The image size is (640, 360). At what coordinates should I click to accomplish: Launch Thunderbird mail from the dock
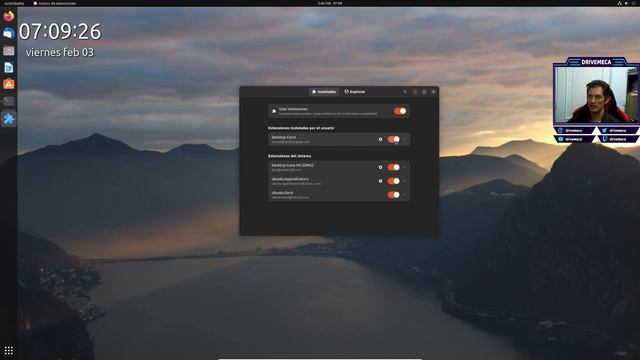[x=9, y=33]
